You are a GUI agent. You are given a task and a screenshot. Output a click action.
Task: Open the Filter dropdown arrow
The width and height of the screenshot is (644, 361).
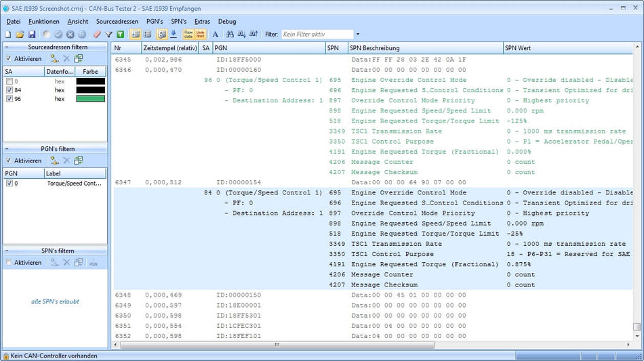click(x=358, y=34)
